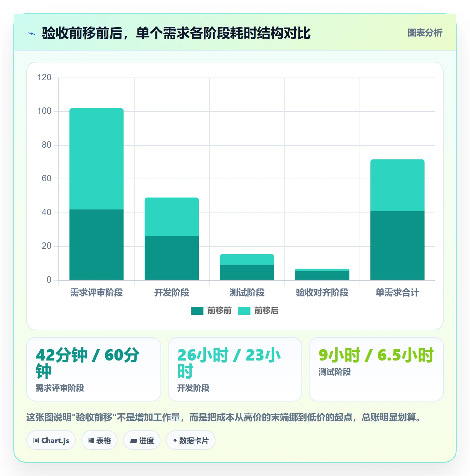Select the 数据卡片 tag chip

tap(191, 440)
